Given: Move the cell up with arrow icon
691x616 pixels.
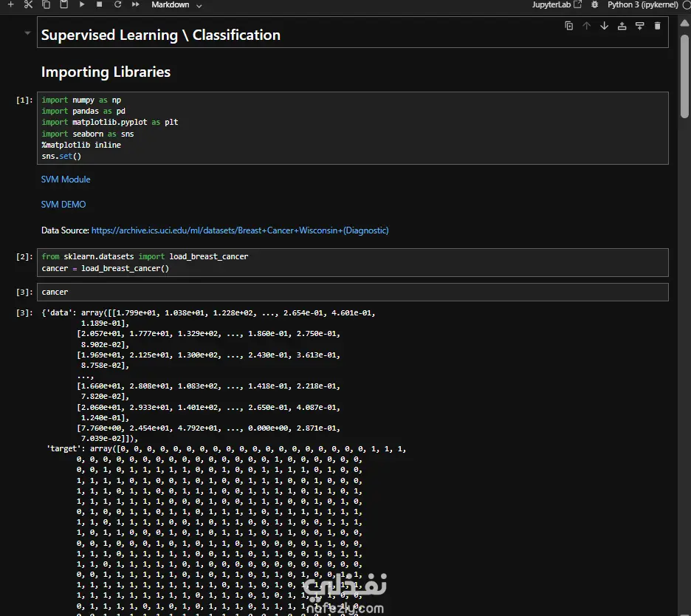Looking at the screenshot, I should [x=587, y=26].
